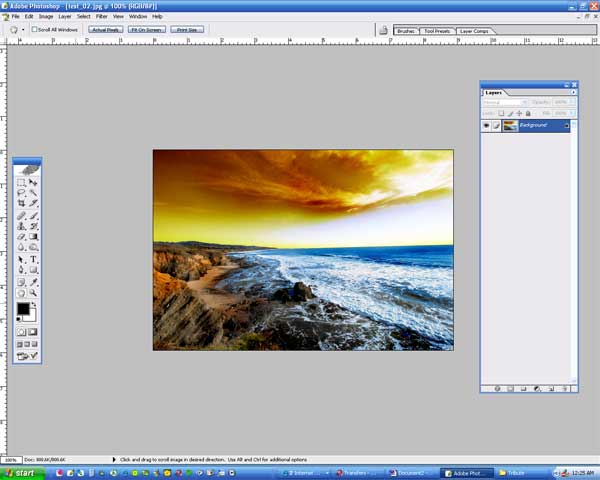Viewport: 600px width, 480px height.
Task: Enable Scroll All Windows checkbox
Action: pos(34,29)
